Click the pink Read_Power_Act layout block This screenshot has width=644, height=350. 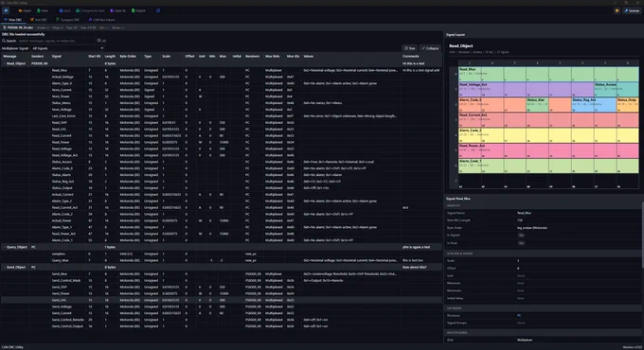click(x=548, y=150)
